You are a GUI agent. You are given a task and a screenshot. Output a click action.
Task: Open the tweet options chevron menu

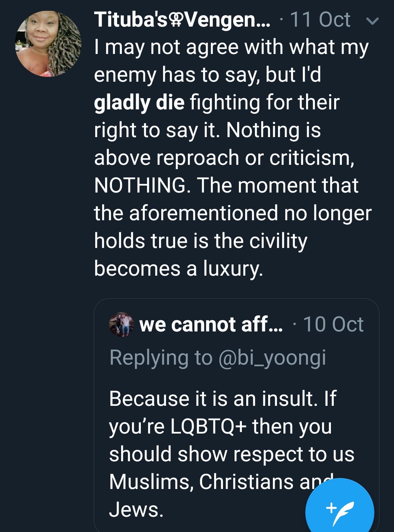[x=372, y=21]
